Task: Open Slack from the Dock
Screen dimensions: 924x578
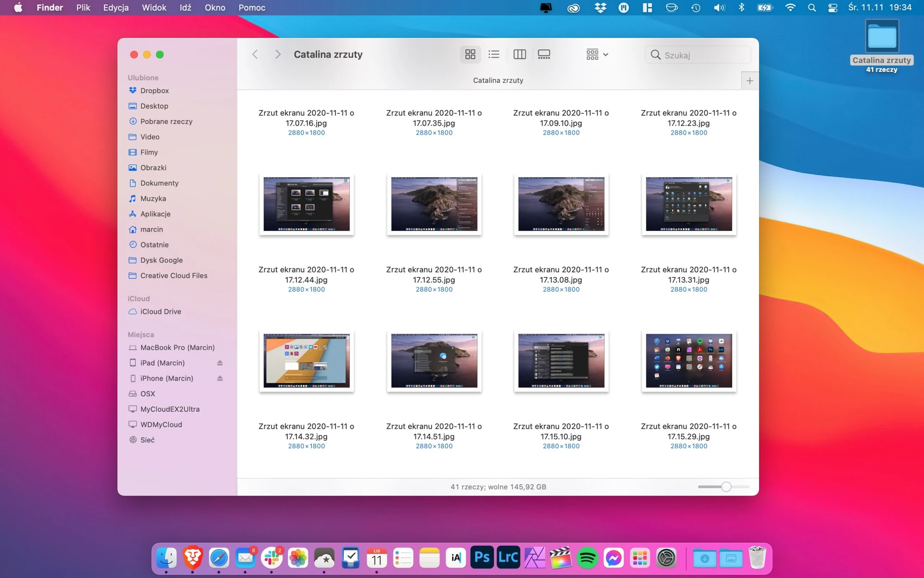Action: coord(272,558)
